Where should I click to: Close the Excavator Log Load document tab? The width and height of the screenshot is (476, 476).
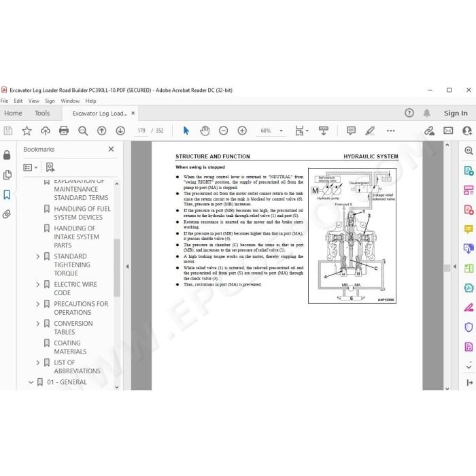coord(133,114)
